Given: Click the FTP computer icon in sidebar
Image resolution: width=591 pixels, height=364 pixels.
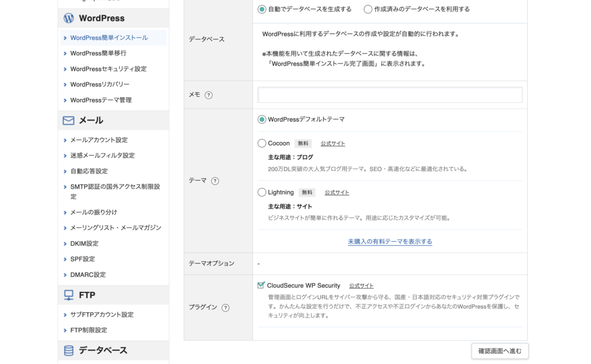Looking at the screenshot, I should pyautogui.click(x=69, y=295).
